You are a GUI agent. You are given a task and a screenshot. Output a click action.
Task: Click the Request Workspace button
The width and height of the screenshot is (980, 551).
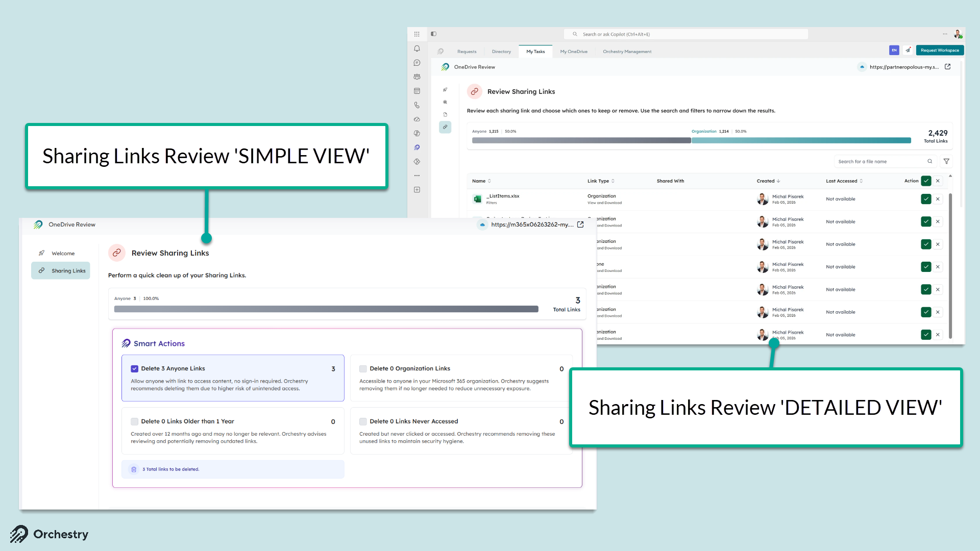pos(940,50)
